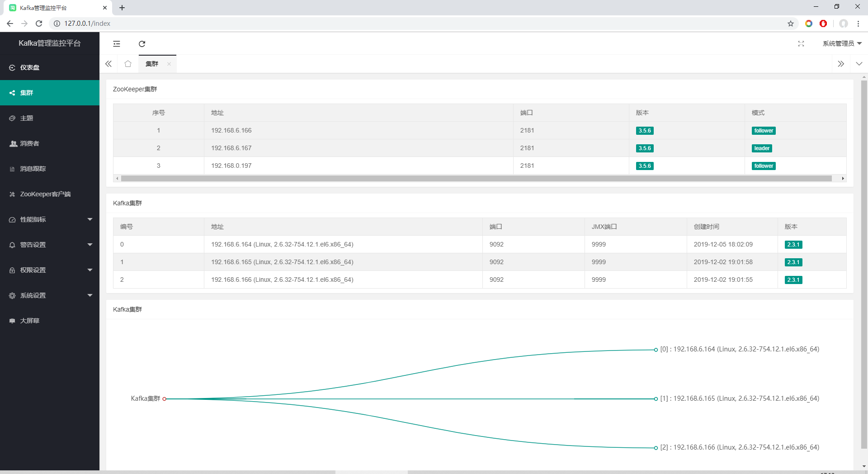Click the tool icon beside ZooKeeper客户端
This screenshot has width=868, height=474.
coord(12,194)
